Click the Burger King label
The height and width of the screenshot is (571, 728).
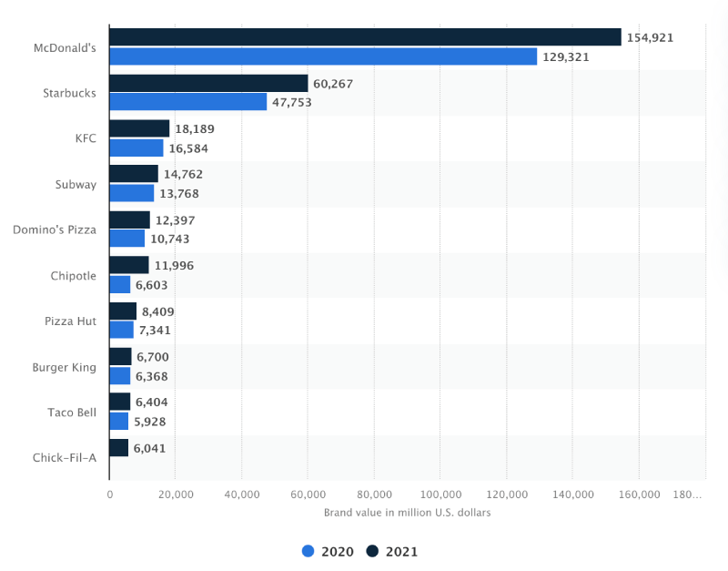pyautogui.click(x=66, y=366)
